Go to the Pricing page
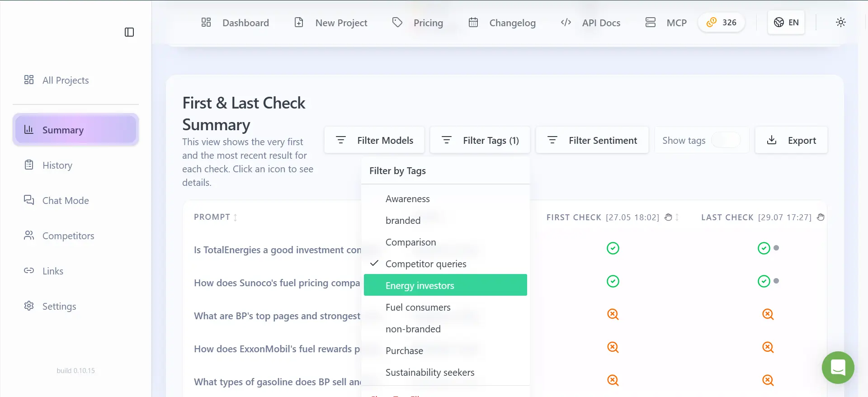 click(x=418, y=23)
